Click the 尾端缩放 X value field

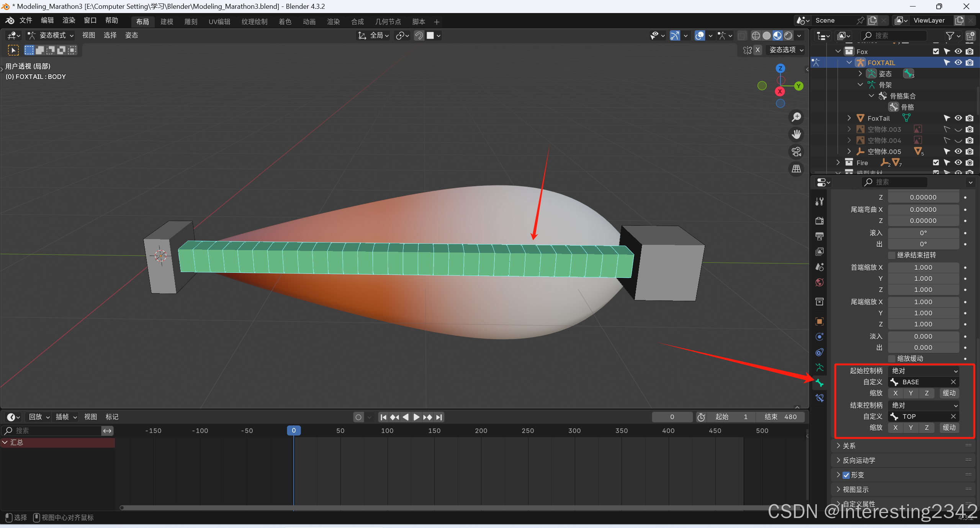pos(923,302)
